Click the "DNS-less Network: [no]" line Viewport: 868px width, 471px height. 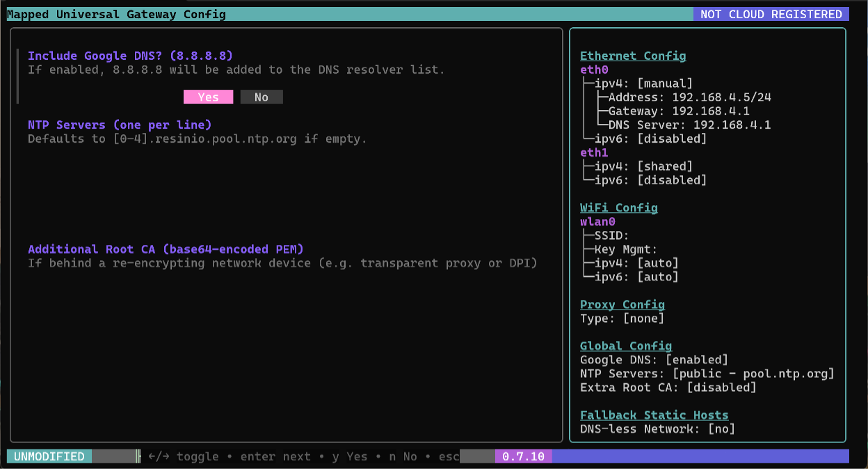click(x=658, y=429)
